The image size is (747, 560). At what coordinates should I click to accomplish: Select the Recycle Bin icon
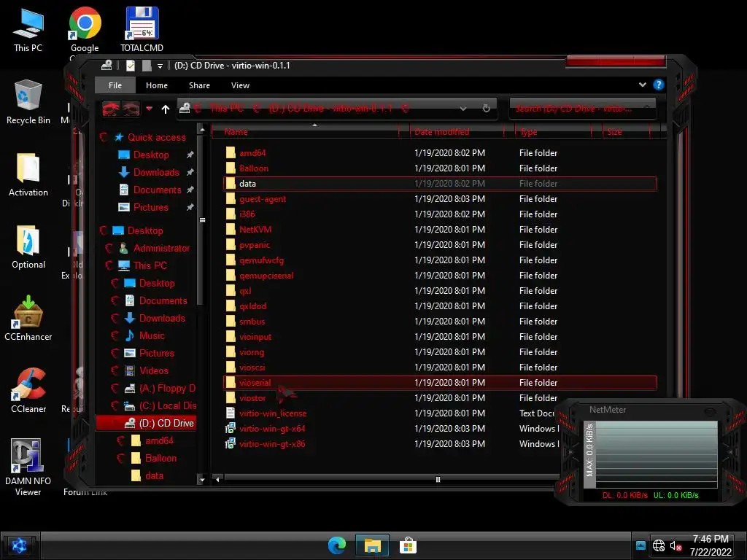tap(28, 102)
